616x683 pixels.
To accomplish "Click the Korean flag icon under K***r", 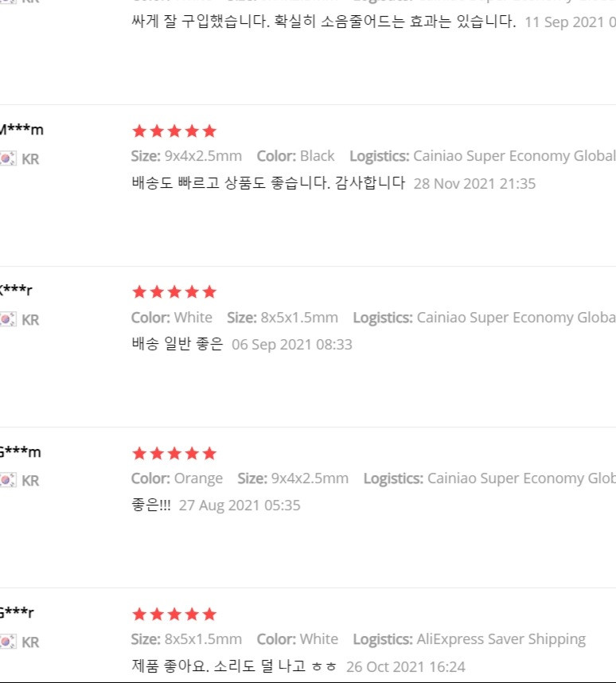I will pos(8,319).
